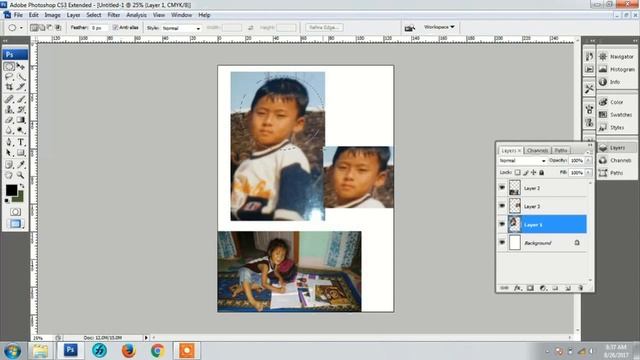640x360 pixels.
Task: Select the Gradient tool
Action: pos(21,120)
